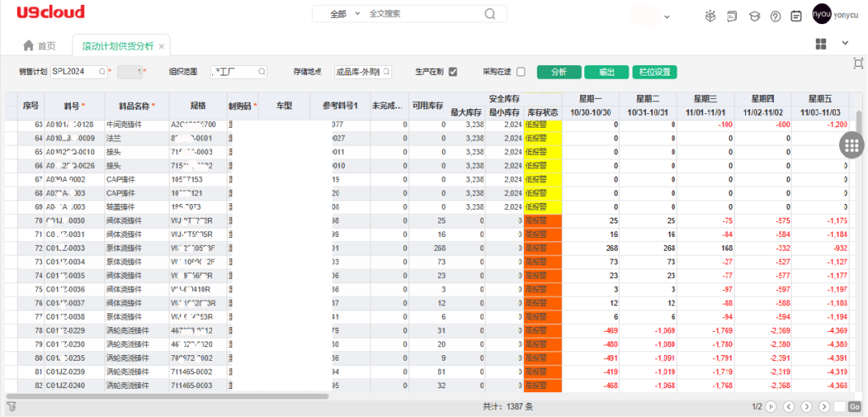Screen dimensions: 868x417
Task: Expand the tab list chevron at right
Action: [x=845, y=43]
